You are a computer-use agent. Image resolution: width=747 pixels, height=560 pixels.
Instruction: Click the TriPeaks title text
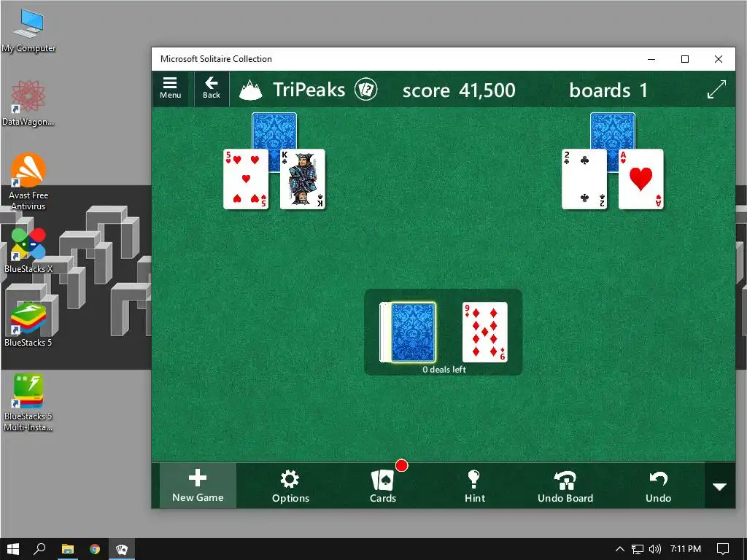tap(309, 90)
